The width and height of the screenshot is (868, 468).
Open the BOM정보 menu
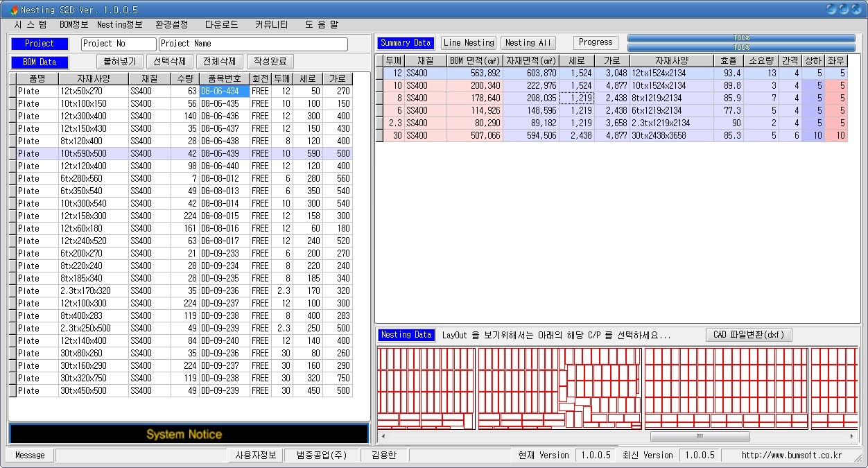[x=73, y=24]
